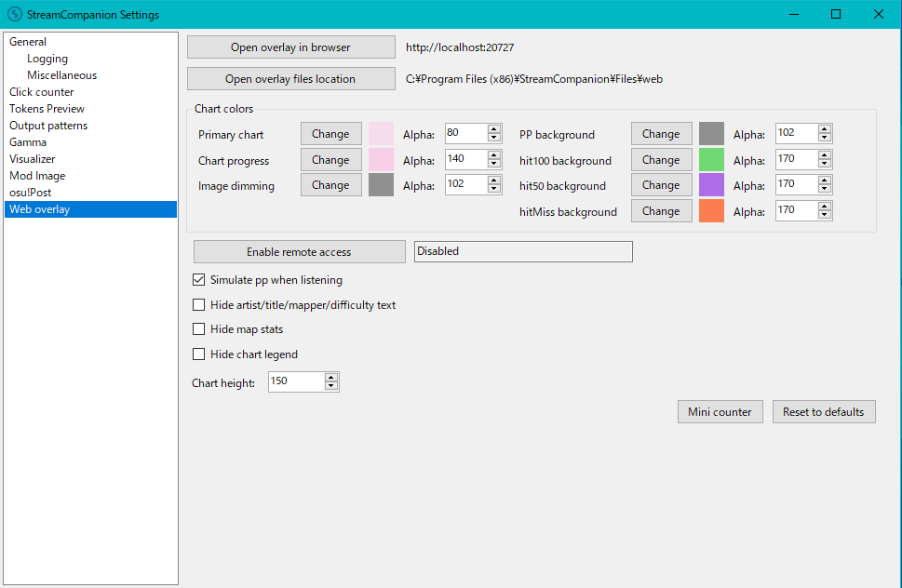Increase PP background alpha with up arrow

tap(825, 129)
